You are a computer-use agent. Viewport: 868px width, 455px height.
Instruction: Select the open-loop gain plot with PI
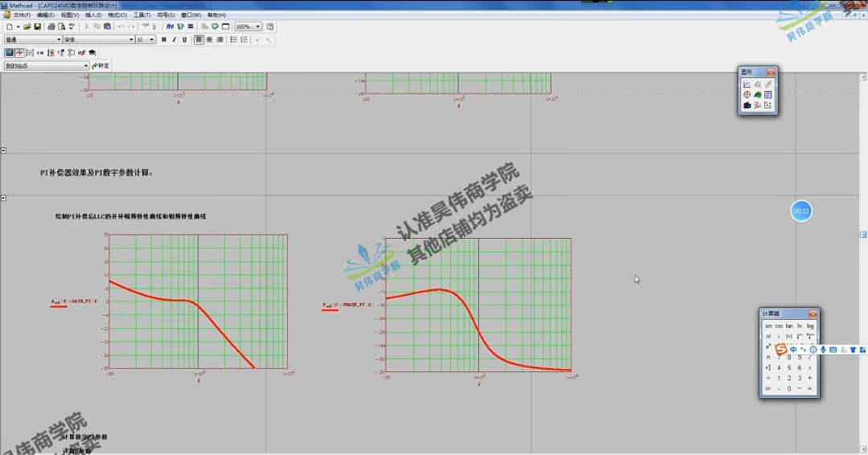(x=199, y=301)
